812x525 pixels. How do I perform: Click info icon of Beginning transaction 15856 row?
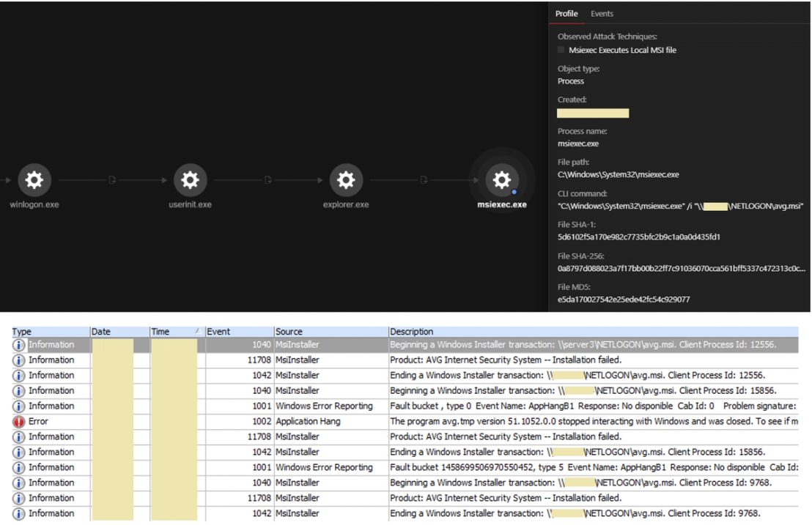[18, 391]
